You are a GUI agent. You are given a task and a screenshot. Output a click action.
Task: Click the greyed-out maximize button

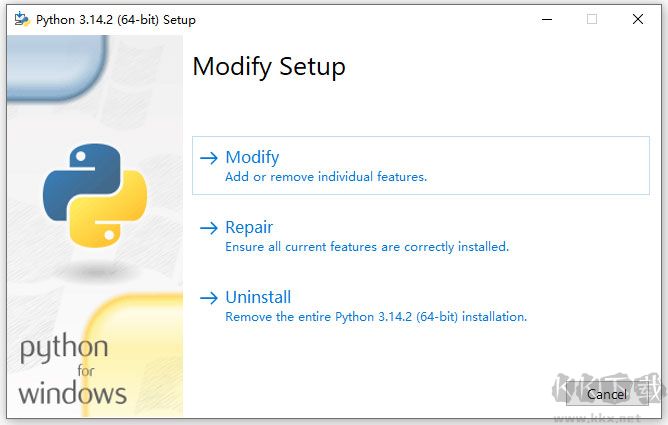[592, 19]
